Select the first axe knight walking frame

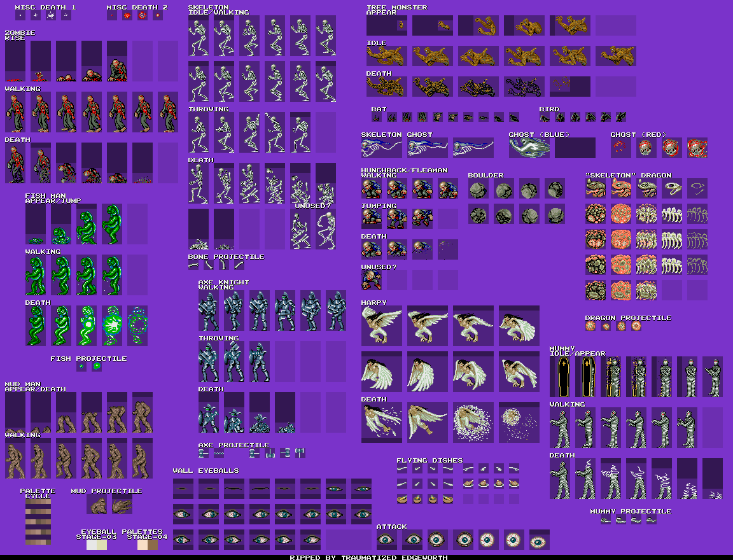click(209, 311)
